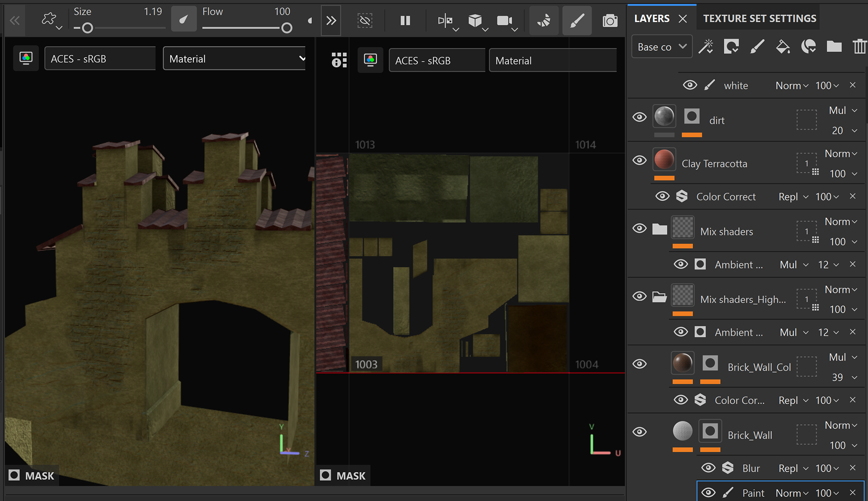Click the Flow slider handle

click(287, 28)
